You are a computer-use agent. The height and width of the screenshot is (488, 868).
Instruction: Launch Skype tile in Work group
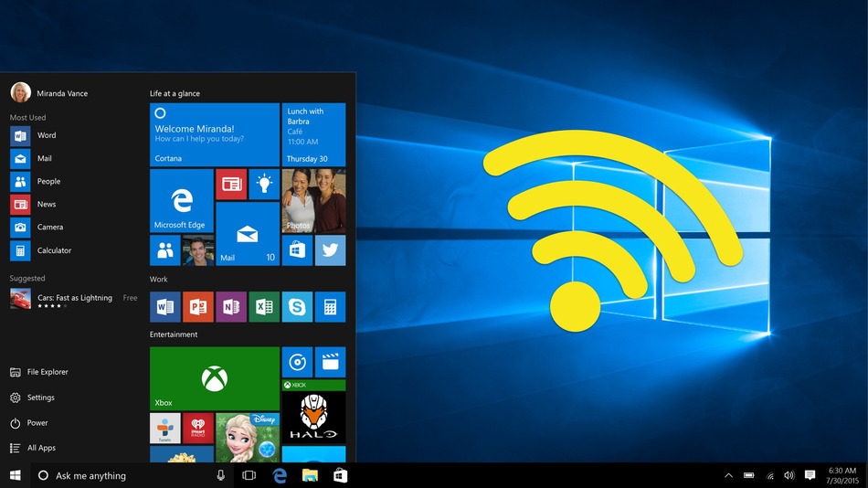pos(297,307)
